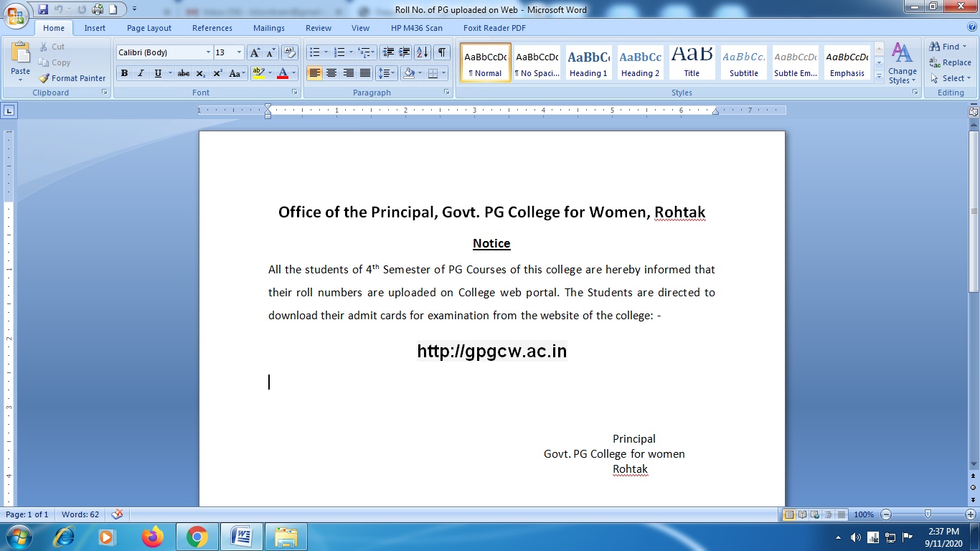This screenshot has width=980, height=551.
Task: Switch to the Mailings tab
Action: (269, 28)
